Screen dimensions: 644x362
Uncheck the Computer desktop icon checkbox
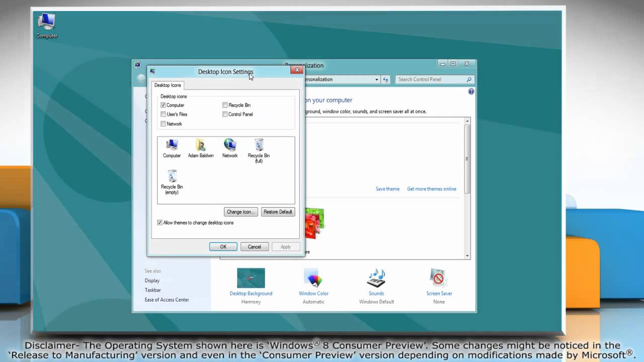(x=163, y=105)
